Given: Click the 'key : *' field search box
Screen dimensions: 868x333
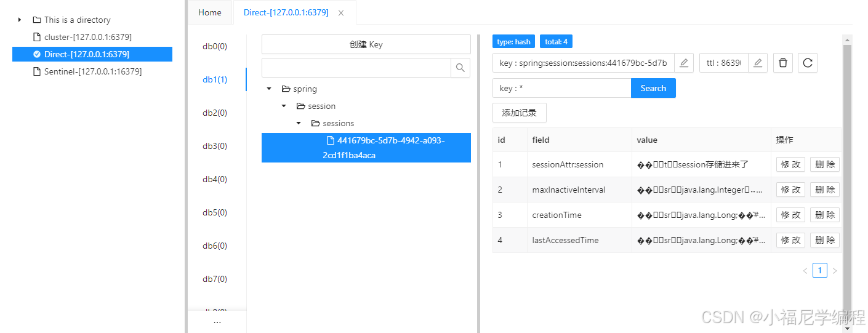Looking at the screenshot, I should tap(562, 88).
